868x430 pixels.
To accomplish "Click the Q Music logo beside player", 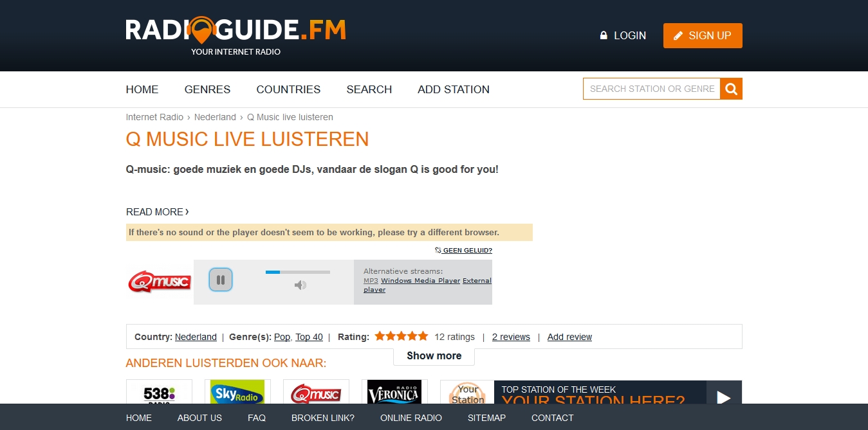I will click(160, 282).
